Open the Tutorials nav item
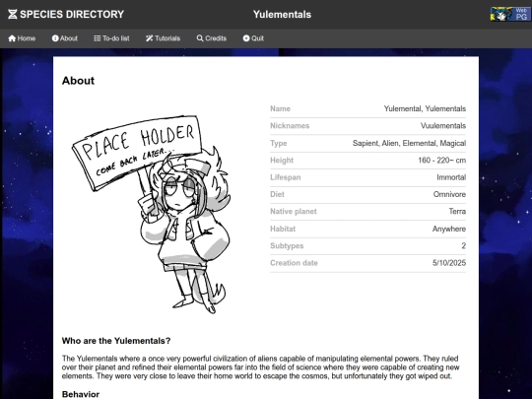 [163, 38]
